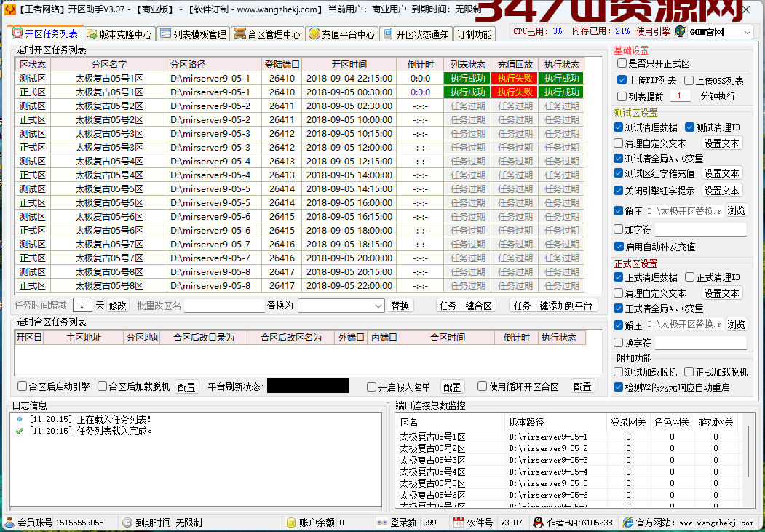Toggle 检测M2假死无响应自动重启 checkbox

[x=618, y=387]
